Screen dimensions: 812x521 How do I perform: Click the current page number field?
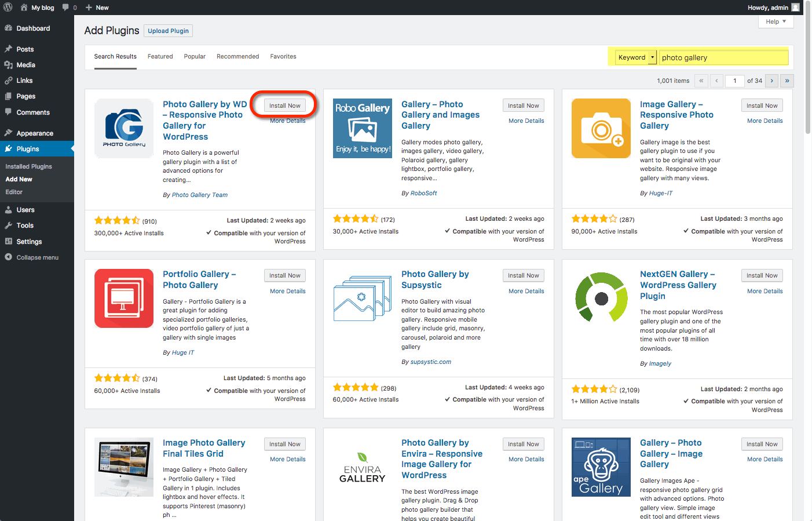(734, 81)
